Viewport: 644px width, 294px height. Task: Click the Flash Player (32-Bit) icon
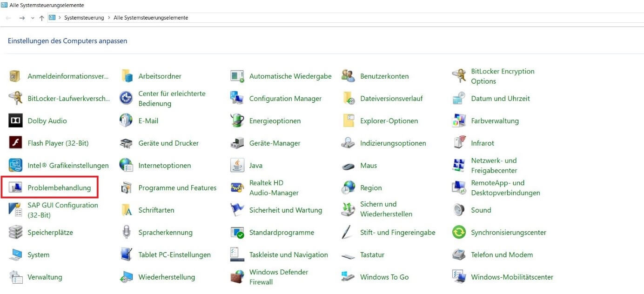coord(15,143)
